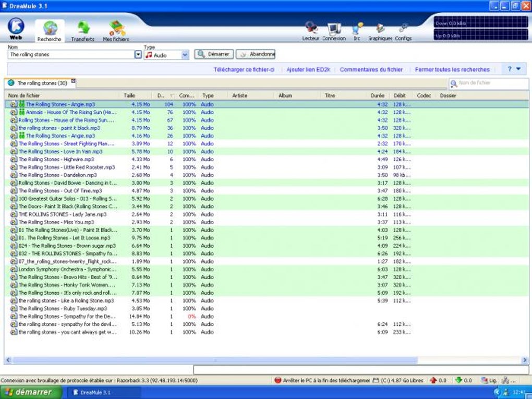Screen dimensions: 532x399
Task: Select Ruby Tuesday.mp3 row
Action: 267,308
